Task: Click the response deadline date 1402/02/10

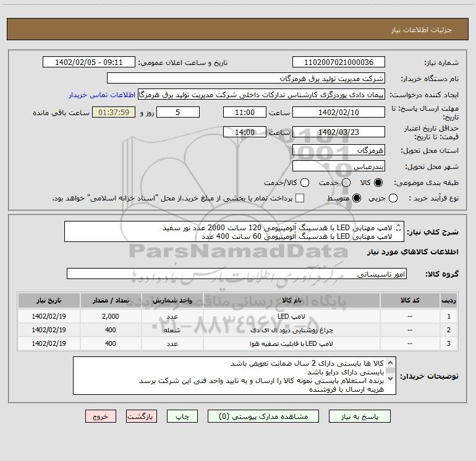Action: [x=339, y=113]
